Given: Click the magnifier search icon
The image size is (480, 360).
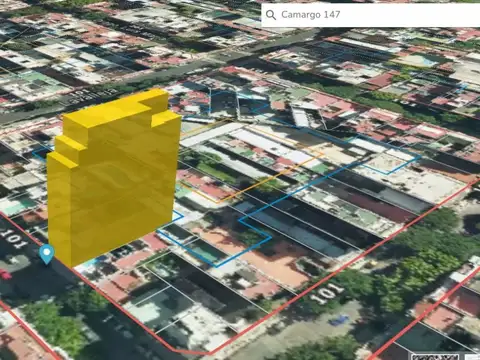Looking at the screenshot, I should [x=271, y=15].
